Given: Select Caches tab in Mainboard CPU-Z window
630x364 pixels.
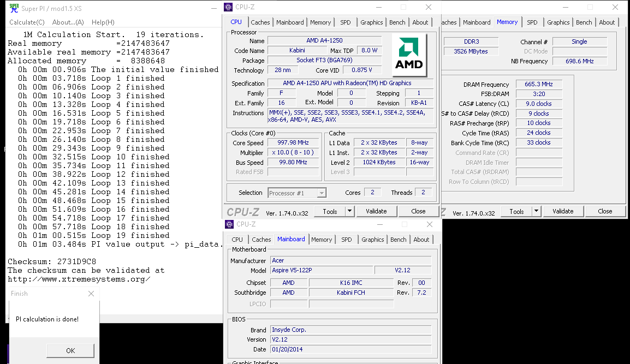Looking at the screenshot, I should pos(261,240).
